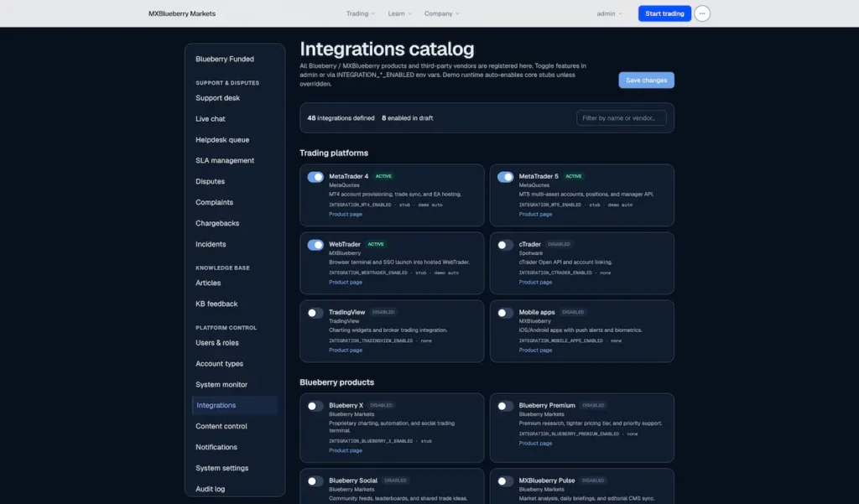859x504 pixels.
Task: Click the Blueberry products section heading
Action: pyautogui.click(x=337, y=382)
